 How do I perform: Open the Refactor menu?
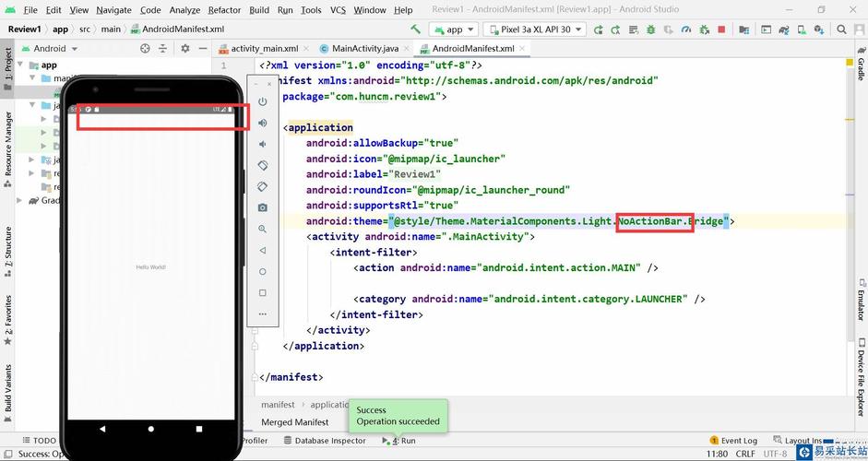224,10
